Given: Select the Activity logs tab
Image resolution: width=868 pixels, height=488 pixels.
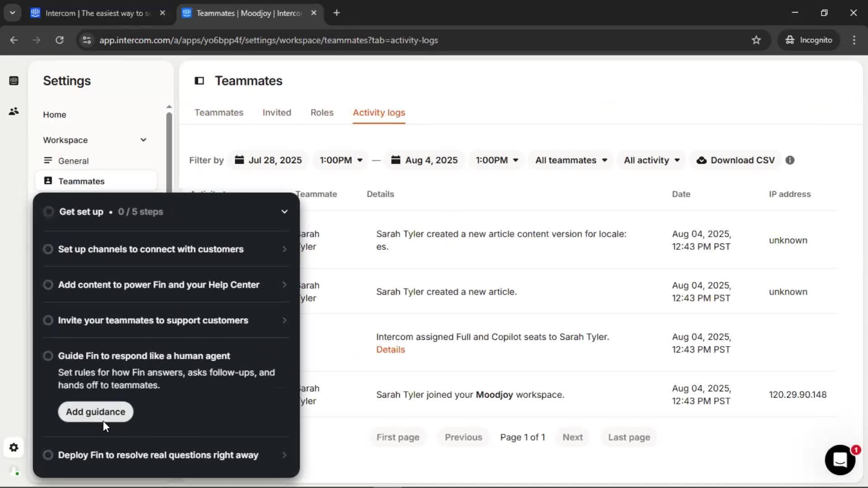Looking at the screenshot, I should pyautogui.click(x=379, y=113).
